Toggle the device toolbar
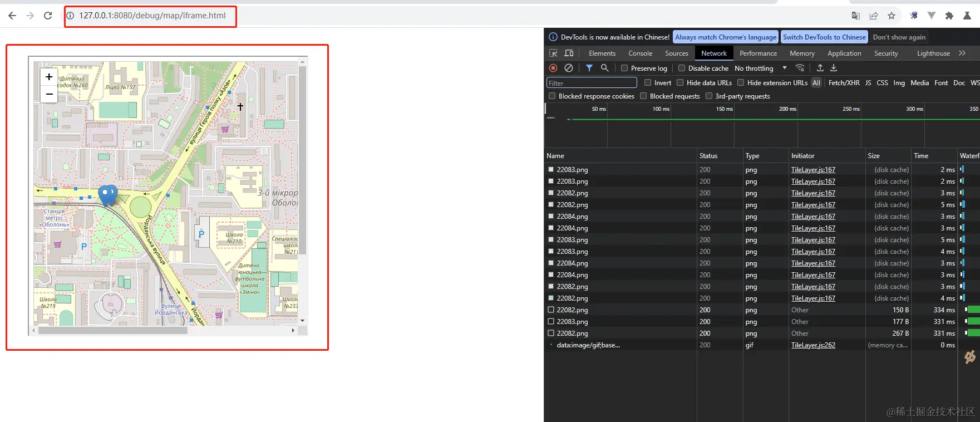This screenshot has width=980, height=422. tap(569, 53)
